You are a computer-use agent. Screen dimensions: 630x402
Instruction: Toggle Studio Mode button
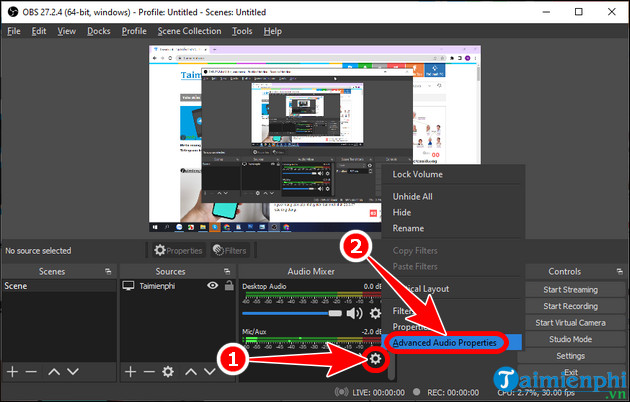click(x=570, y=339)
